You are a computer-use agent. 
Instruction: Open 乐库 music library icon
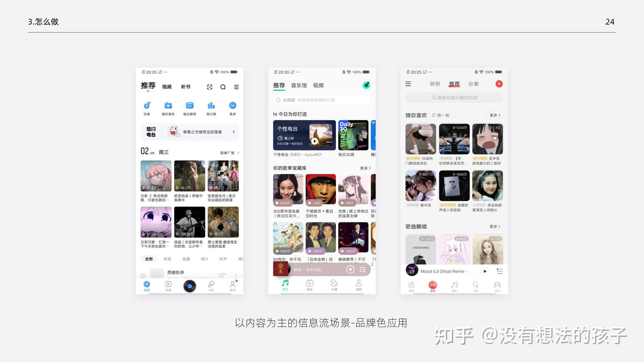[147, 106]
